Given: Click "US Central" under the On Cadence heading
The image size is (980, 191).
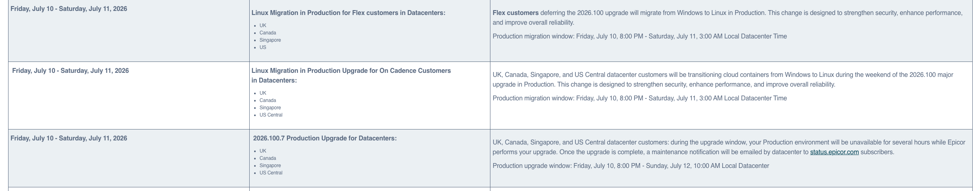Looking at the screenshot, I should (271, 115).
